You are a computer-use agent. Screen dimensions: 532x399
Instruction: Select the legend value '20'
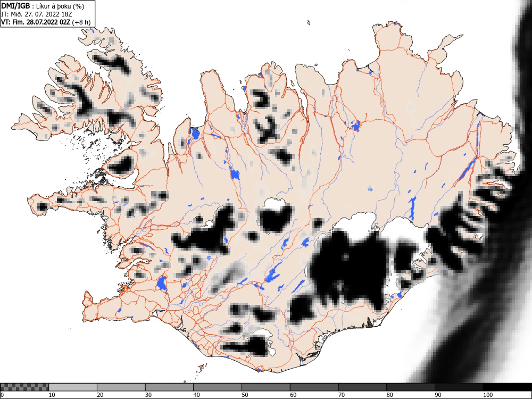click(100, 395)
